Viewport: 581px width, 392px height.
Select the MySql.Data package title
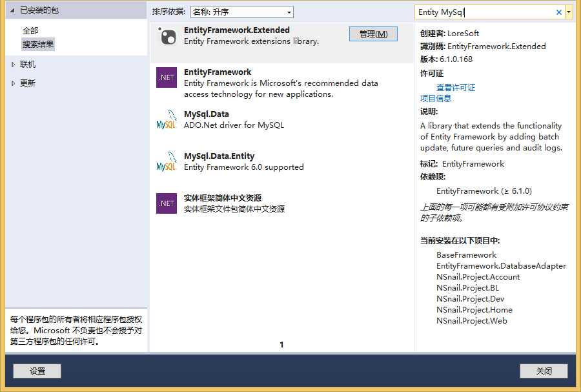pyautogui.click(x=207, y=114)
